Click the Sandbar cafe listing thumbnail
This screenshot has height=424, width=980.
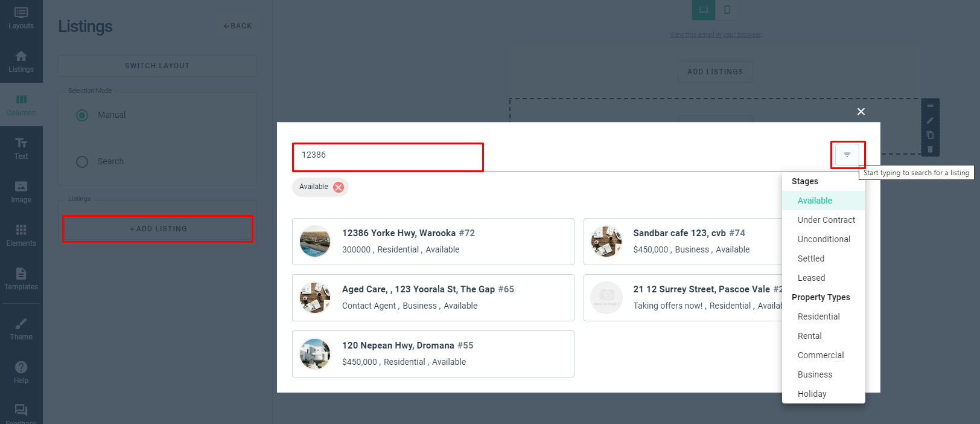click(606, 242)
